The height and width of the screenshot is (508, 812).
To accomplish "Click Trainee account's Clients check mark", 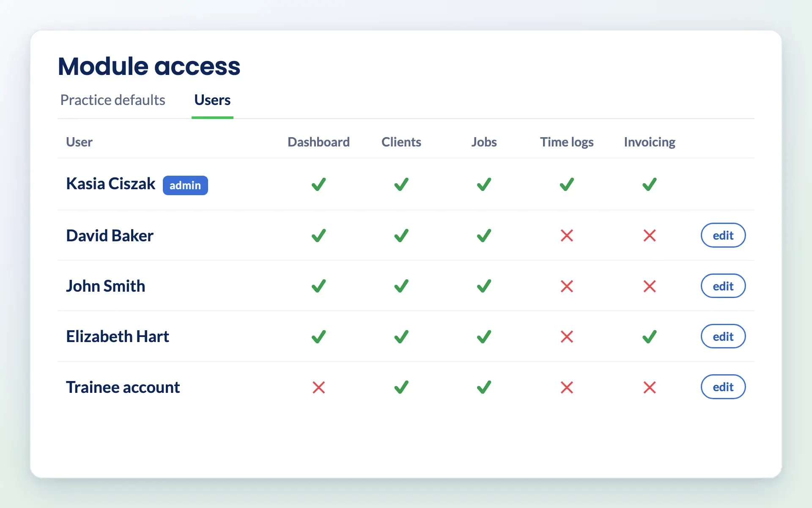I will (x=401, y=387).
